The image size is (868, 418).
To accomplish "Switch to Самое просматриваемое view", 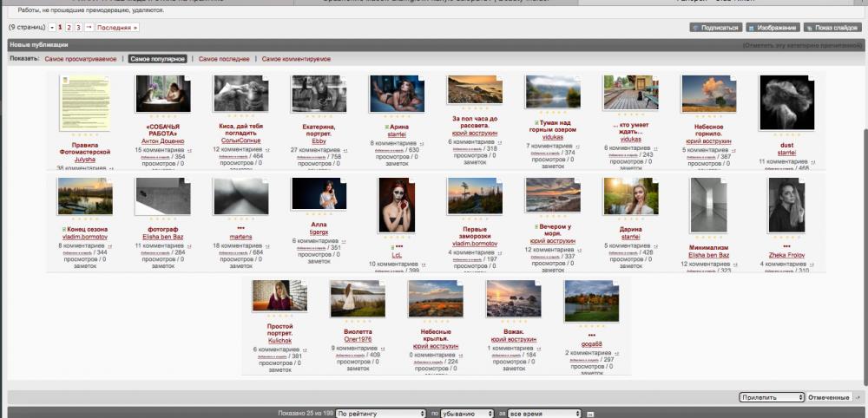I will pos(81,59).
